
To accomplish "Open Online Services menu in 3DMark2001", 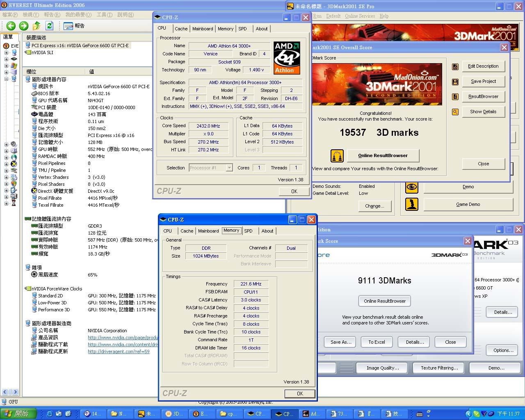I will click(x=360, y=16).
